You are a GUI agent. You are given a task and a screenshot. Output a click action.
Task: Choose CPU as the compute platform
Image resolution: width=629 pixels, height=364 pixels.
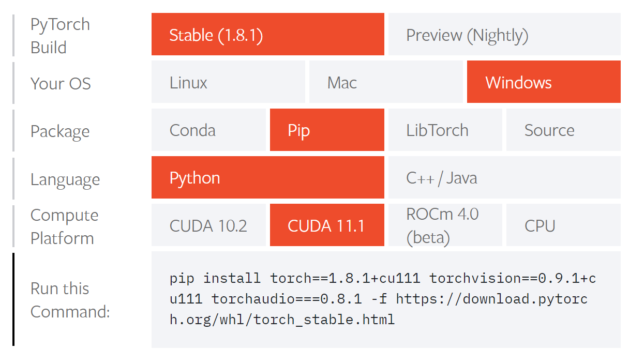563,225
